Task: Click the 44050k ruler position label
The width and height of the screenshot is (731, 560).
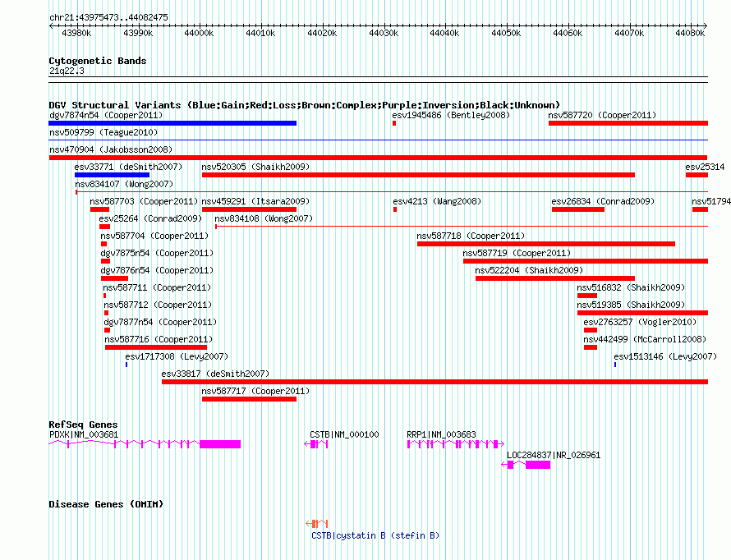Action: [x=506, y=34]
